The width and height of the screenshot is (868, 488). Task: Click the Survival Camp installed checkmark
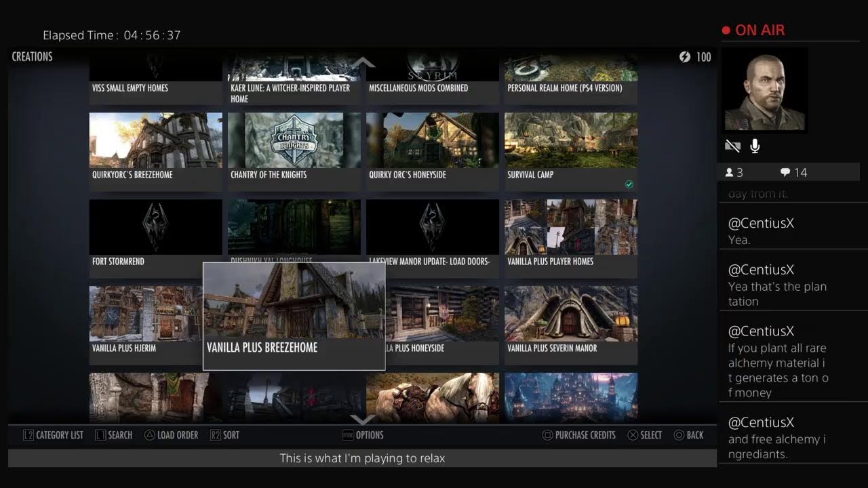629,184
